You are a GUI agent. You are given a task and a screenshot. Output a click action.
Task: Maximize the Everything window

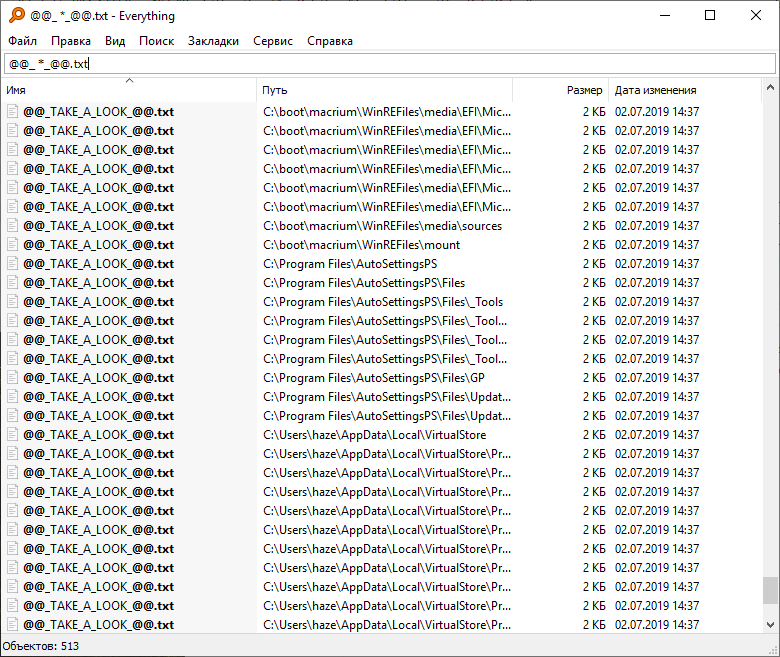[x=710, y=15]
